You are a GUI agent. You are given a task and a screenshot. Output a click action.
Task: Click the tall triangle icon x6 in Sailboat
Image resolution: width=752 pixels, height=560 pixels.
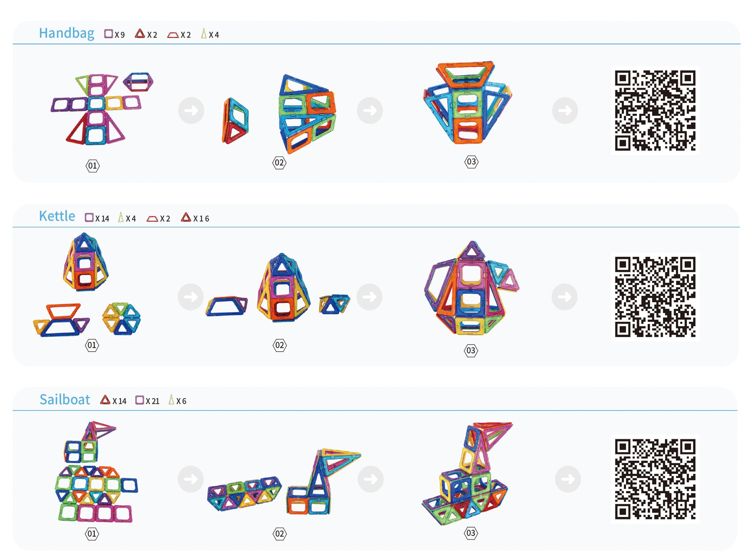(x=171, y=399)
